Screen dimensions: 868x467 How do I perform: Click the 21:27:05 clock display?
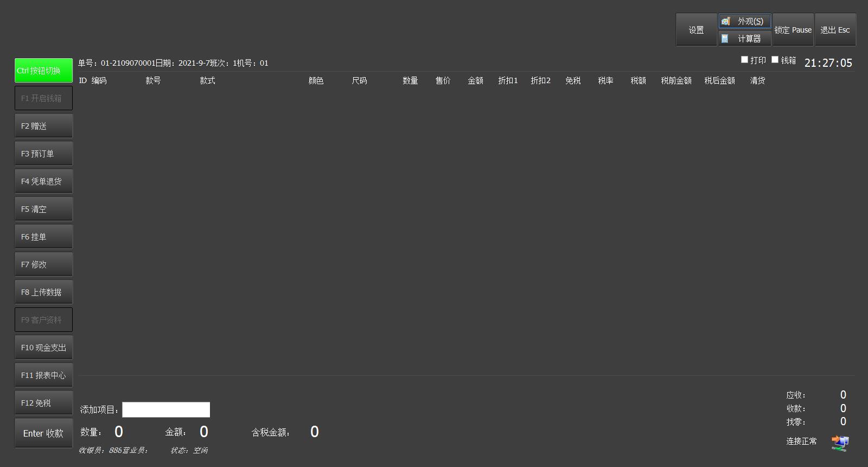point(828,63)
